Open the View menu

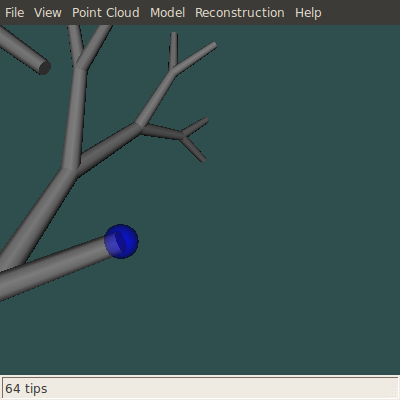(48, 13)
